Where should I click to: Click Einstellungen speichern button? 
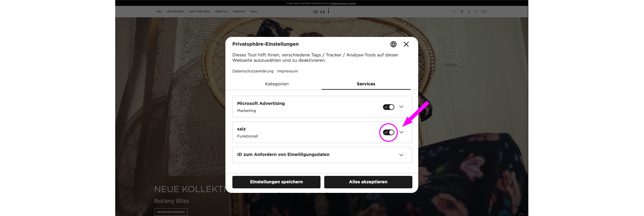(x=276, y=182)
